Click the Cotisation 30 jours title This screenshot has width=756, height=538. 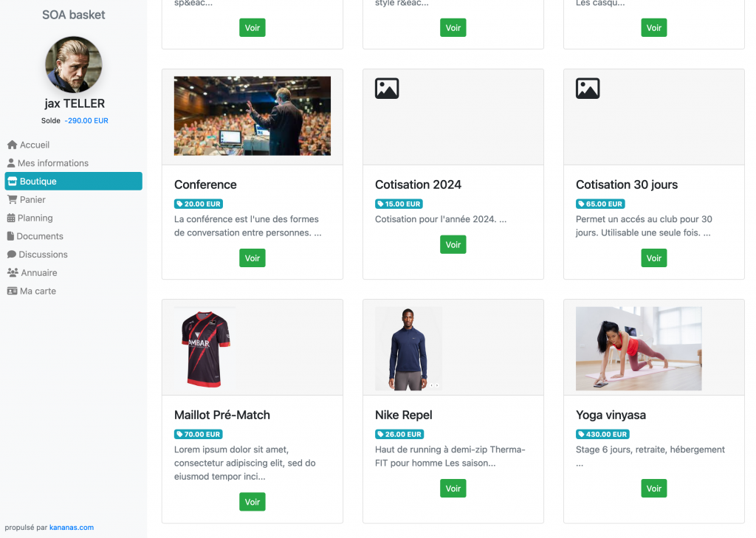[x=626, y=184]
